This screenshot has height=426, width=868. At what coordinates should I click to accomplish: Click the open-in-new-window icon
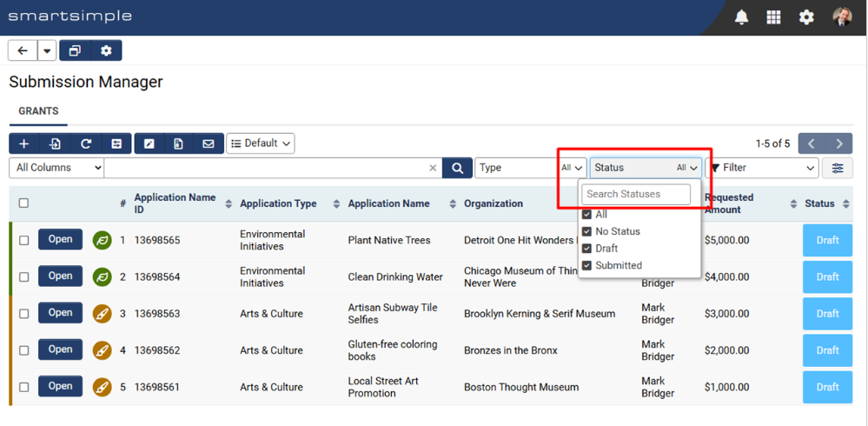pos(75,50)
